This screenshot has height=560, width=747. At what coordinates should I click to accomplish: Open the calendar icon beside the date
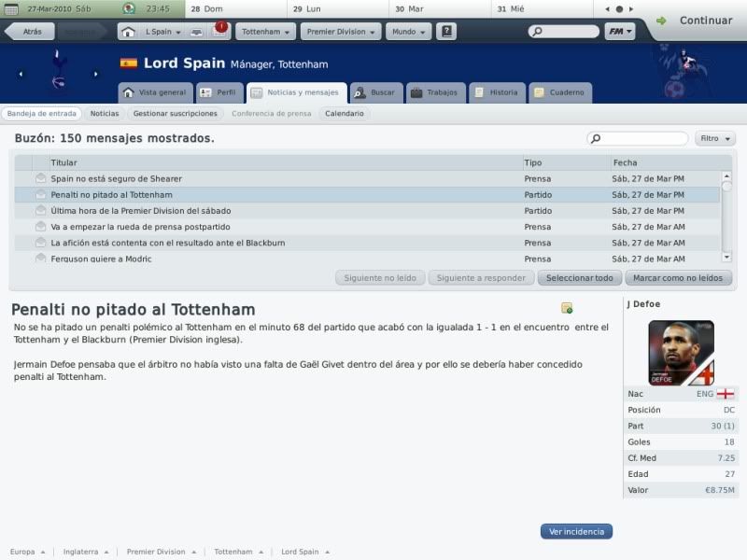click(x=11, y=9)
